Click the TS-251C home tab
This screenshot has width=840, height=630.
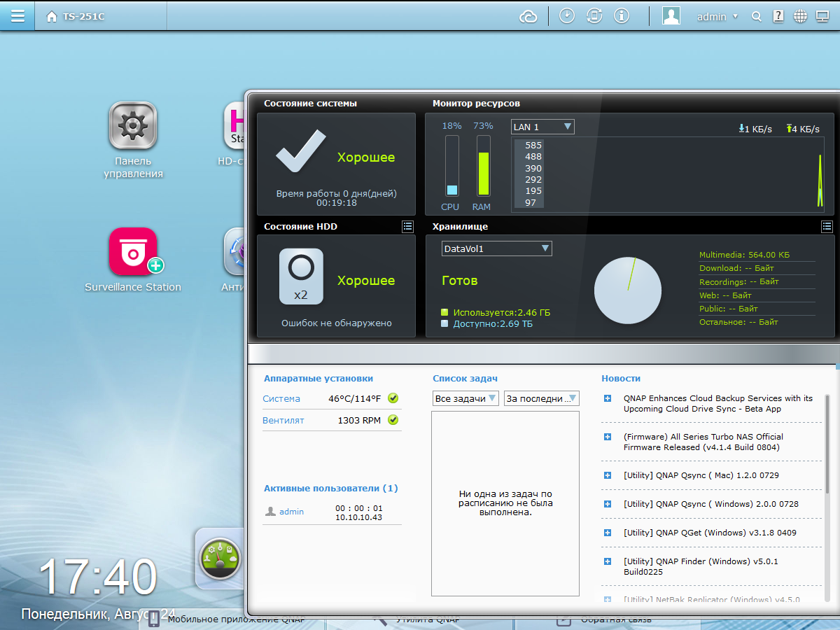tap(76, 16)
